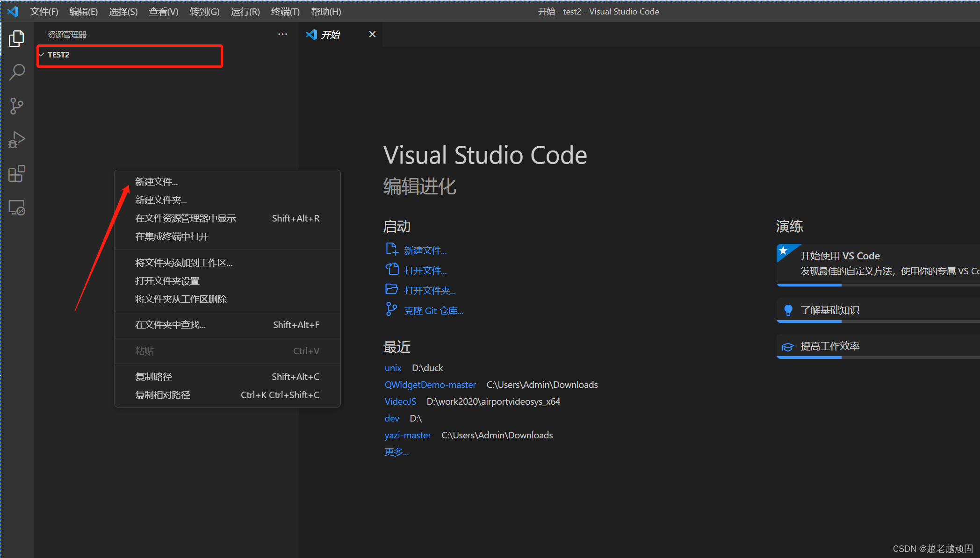
Task: Click the open file icon under 启动
Action: (392, 269)
